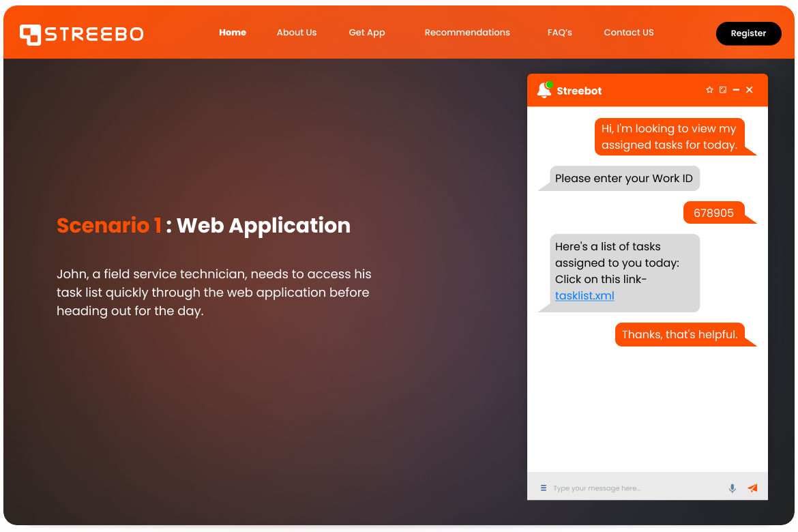
Task: Select the 'Hi, I'm looking to view' message
Action: 669,137
